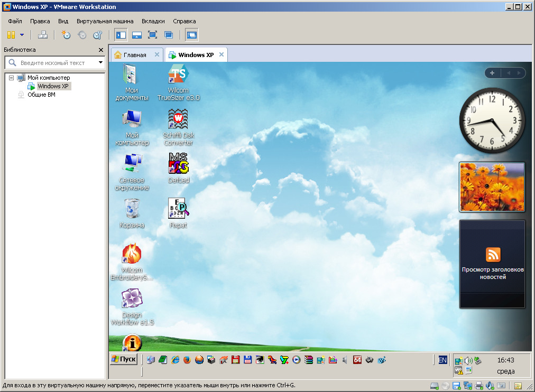Focus the library search text field

click(52, 63)
